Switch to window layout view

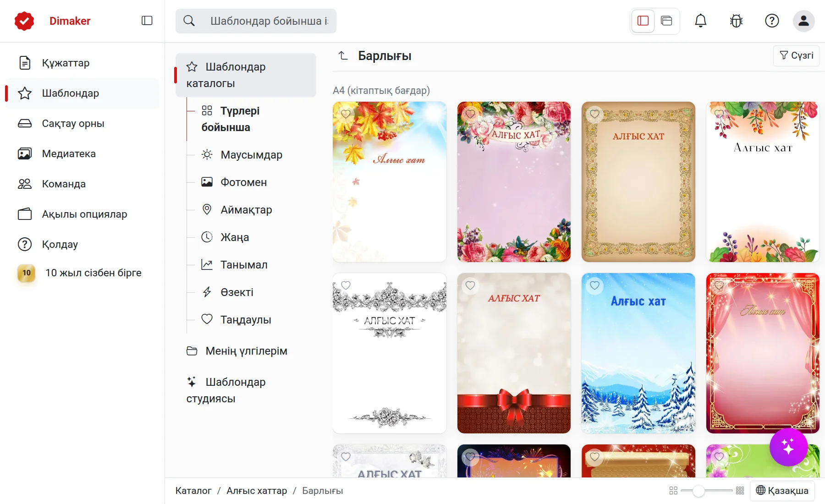[x=666, y=21]
